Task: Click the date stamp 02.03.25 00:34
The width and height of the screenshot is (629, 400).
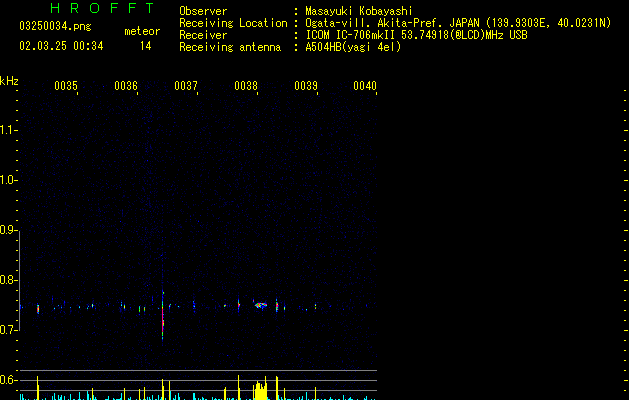Action: pyautogui.click(x=61, y=46)
